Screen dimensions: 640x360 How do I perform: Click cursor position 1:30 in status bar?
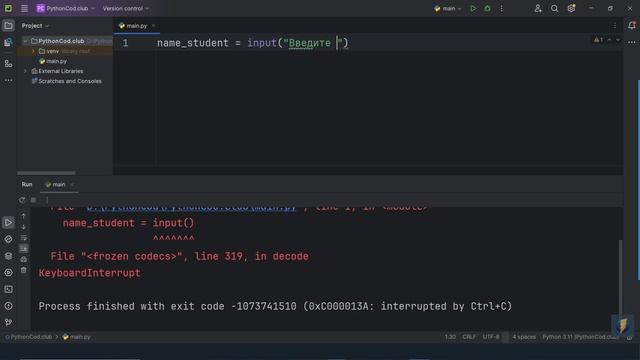(x=450, y=337)
